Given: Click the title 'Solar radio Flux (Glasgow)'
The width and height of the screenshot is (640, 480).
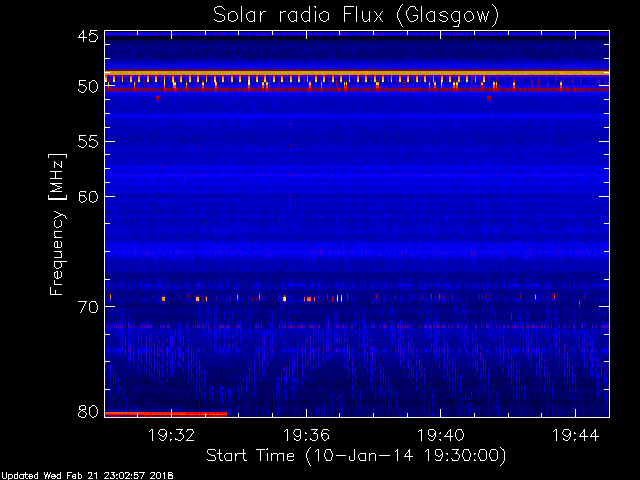Looking at the screenshot, I should pos(356,16).
